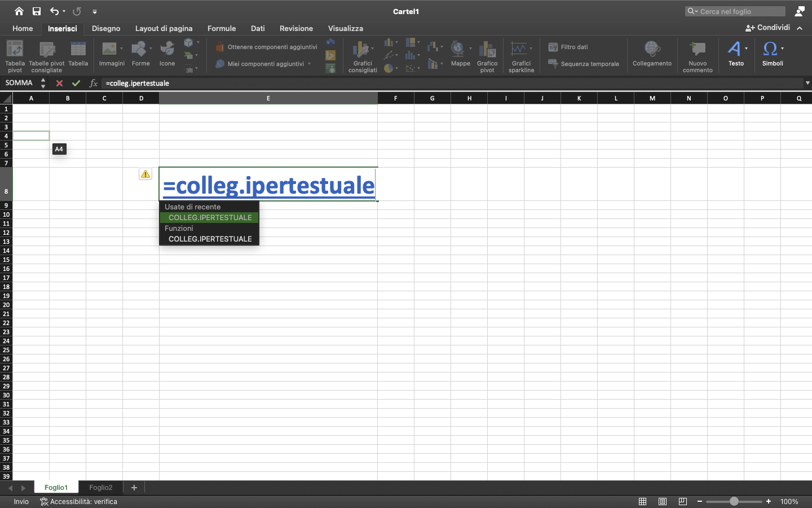Insert a Filtro dati slicer
This screenshot has width=812, height=508.
click(571, 47)
